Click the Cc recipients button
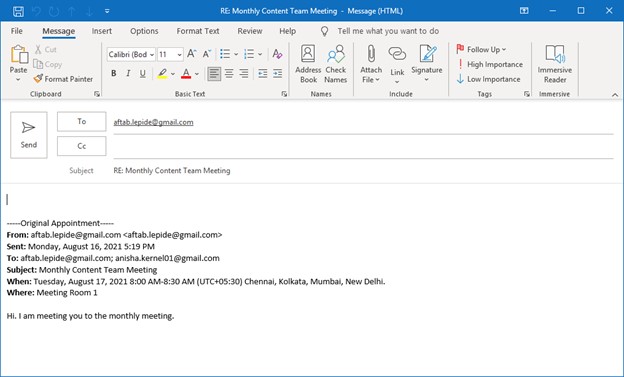The height and width of the screenshot is (377, 624). [82, 146]
